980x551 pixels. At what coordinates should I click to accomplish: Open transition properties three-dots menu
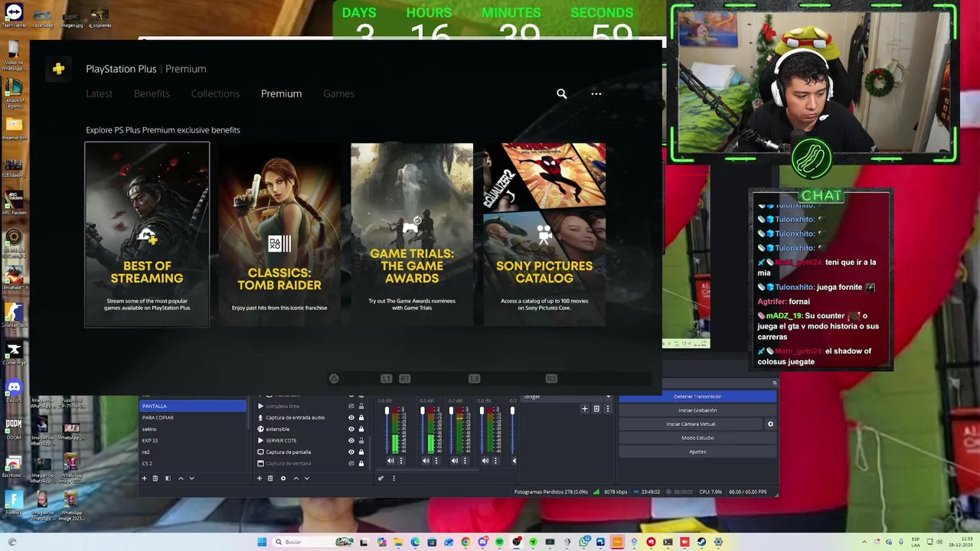[x=607, y=409]
